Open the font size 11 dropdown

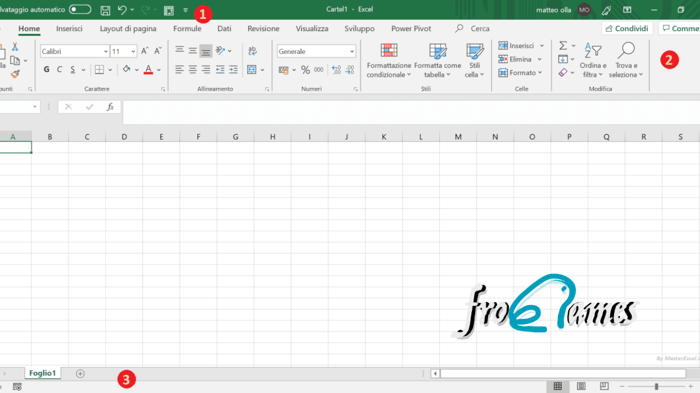pos(133,51)
